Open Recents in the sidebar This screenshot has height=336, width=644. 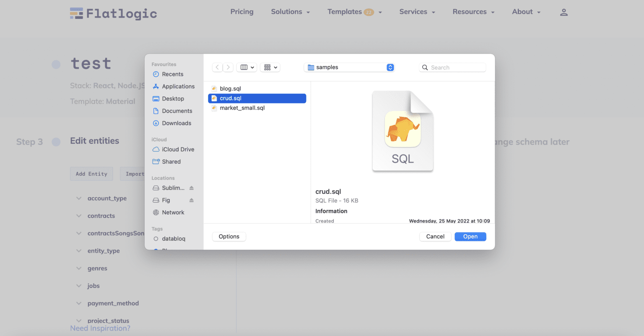click(172, 74)
